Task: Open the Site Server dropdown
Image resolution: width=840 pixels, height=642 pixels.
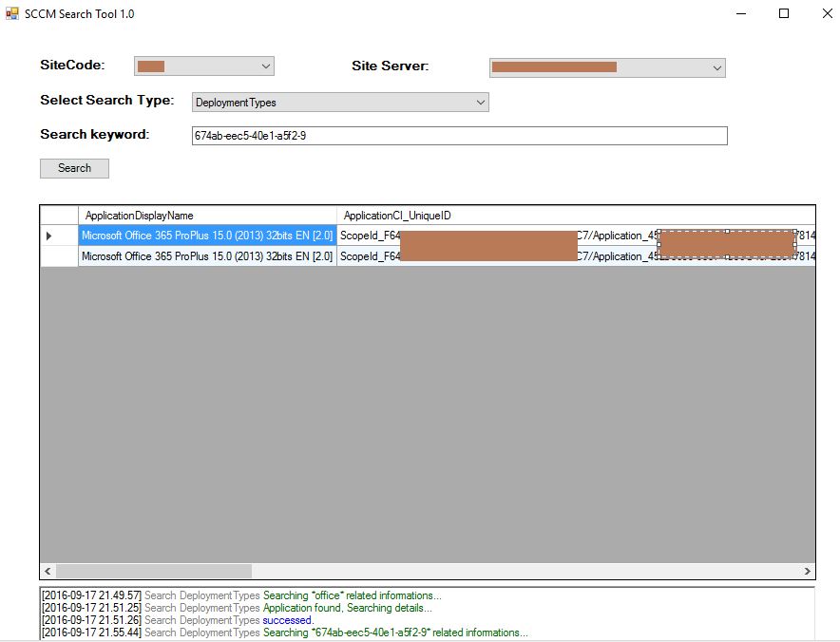Action: 607,67
